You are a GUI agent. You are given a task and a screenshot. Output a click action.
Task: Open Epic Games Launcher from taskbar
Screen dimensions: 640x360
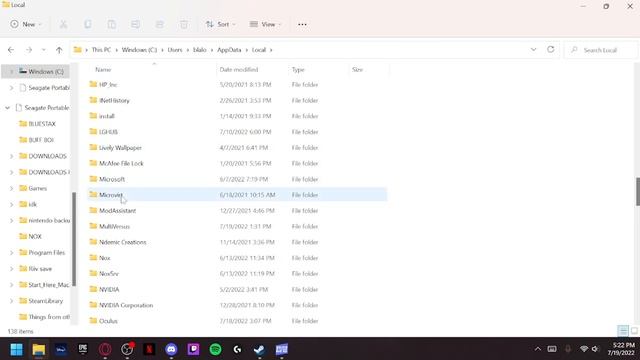[83, 349]
